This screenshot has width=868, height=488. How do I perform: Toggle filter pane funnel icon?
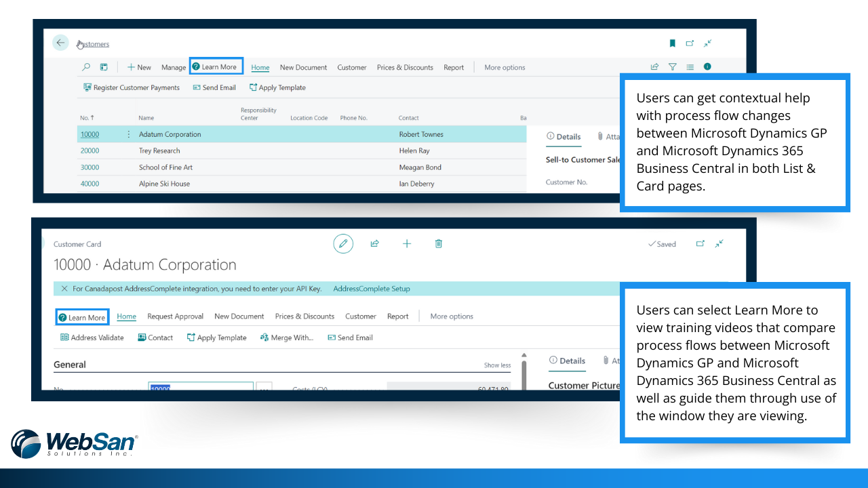coord(672,66)
